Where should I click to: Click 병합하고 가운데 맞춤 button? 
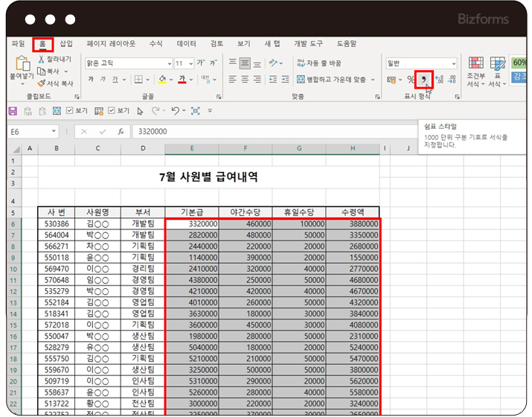click(x=331, y=79)
